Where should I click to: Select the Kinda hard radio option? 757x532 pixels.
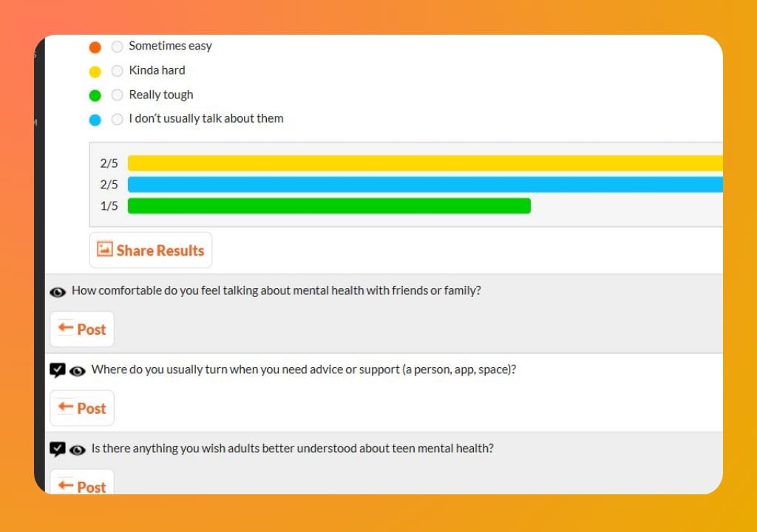pos(117,71)
